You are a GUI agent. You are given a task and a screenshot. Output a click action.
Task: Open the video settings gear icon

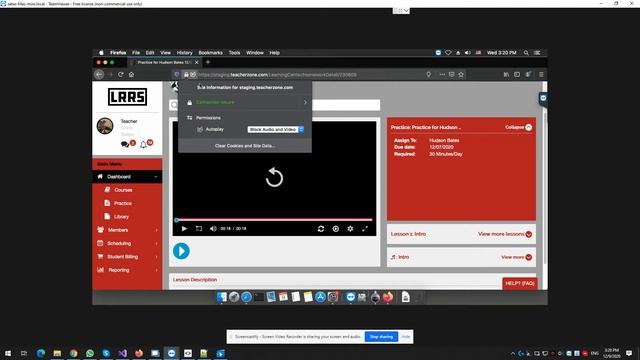click(x=350, y=229)
